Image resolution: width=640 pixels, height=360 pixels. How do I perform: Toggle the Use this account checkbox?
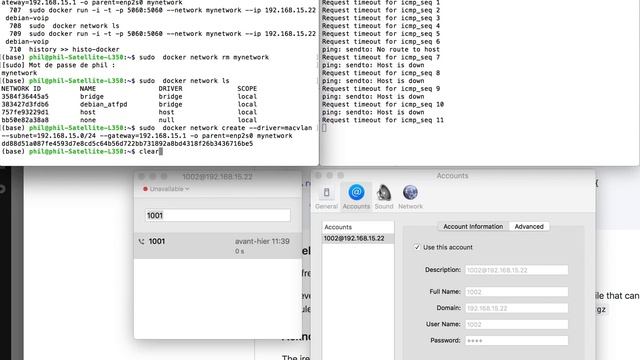pyautogui.click(x=417, y=247)
